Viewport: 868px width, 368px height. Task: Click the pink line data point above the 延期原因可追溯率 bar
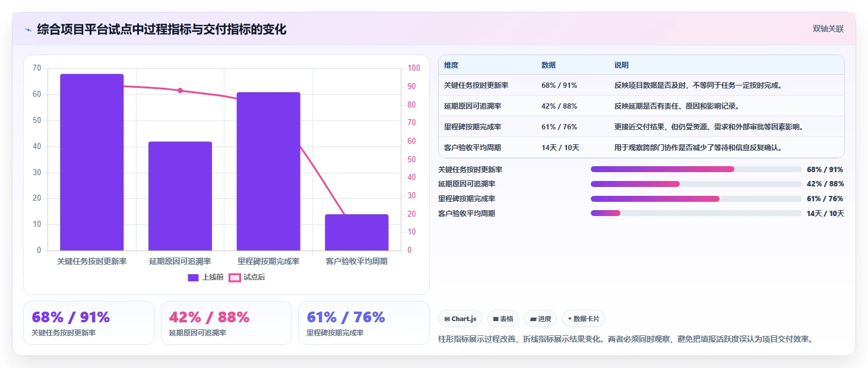click(180, 91)
